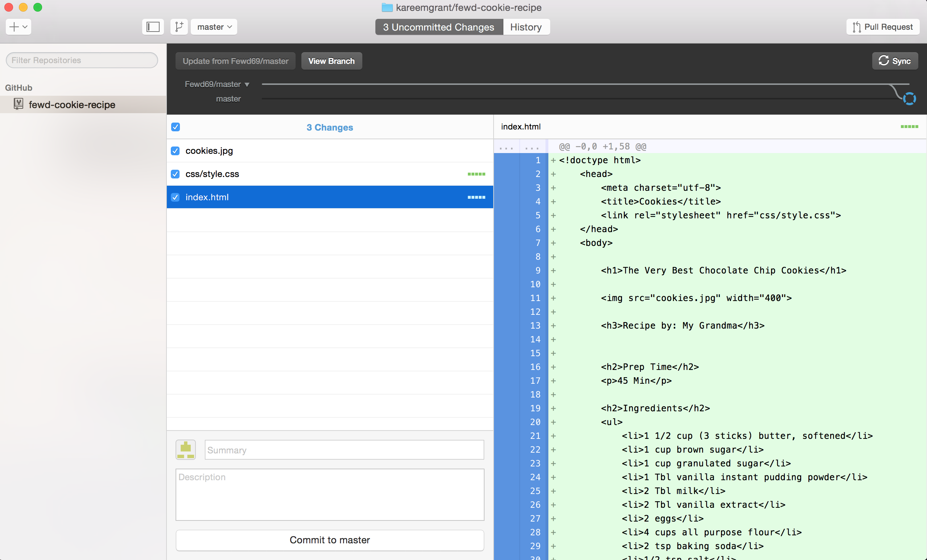Select diff line number 28

coord(535,532)
